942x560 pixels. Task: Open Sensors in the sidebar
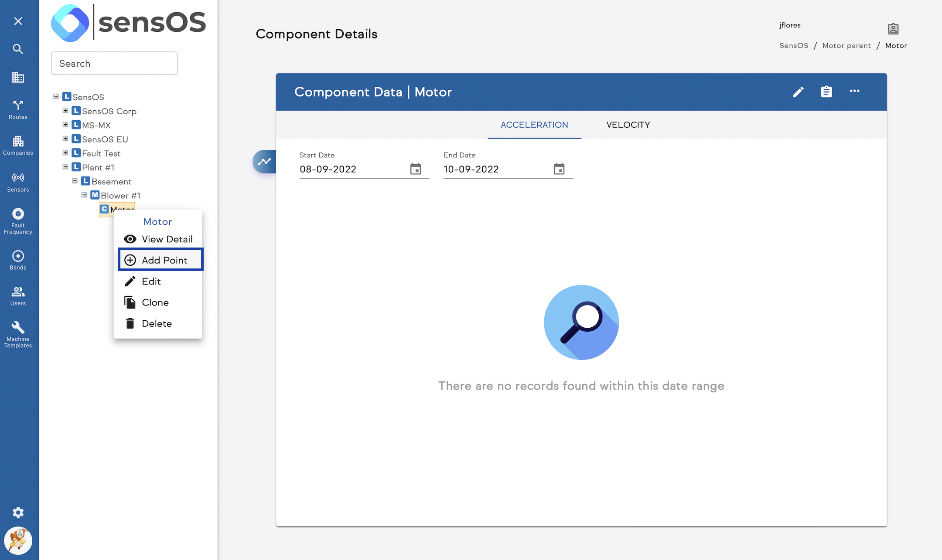click(x=18, y=182)
